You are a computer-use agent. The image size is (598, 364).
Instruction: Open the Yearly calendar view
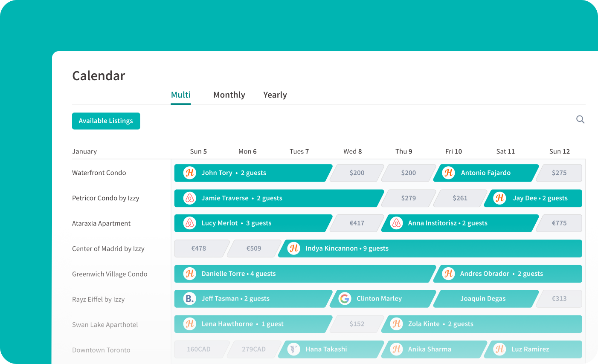tap(275, 95)
